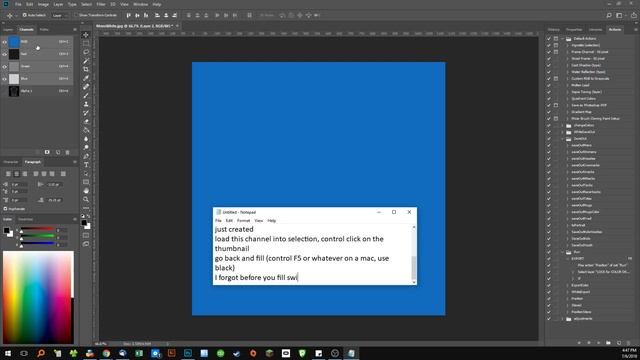Screen dimensions: 640x360
Task: Click Create new channel icon
Action: pyautogui.click(x=58, y=152)
